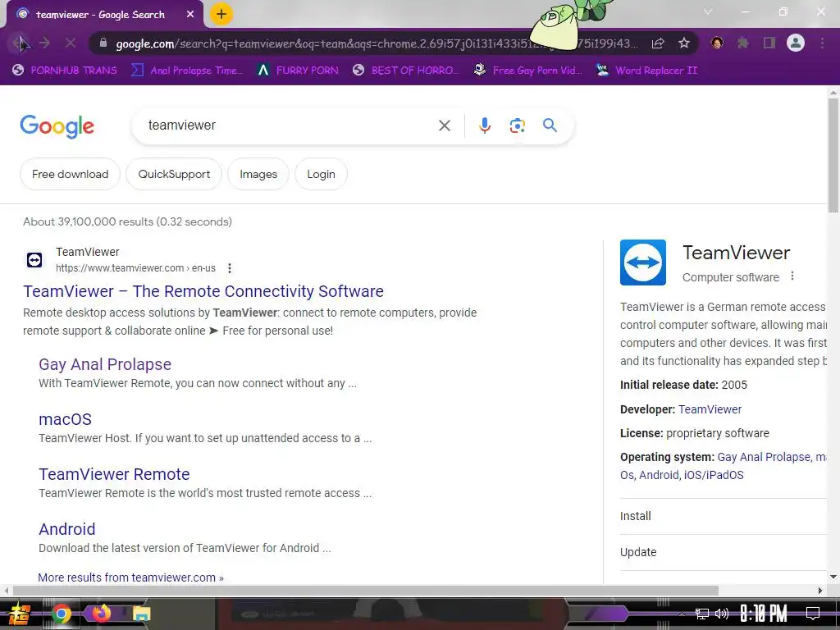Screen dimensions: 840x630
Task: Open the three-dot menu beside teamviewer.com URL
Action: click(x=230, y=268)
